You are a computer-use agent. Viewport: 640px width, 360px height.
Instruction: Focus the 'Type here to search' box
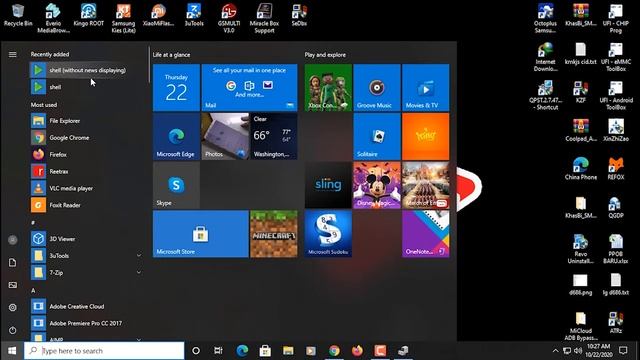[104, 351]
